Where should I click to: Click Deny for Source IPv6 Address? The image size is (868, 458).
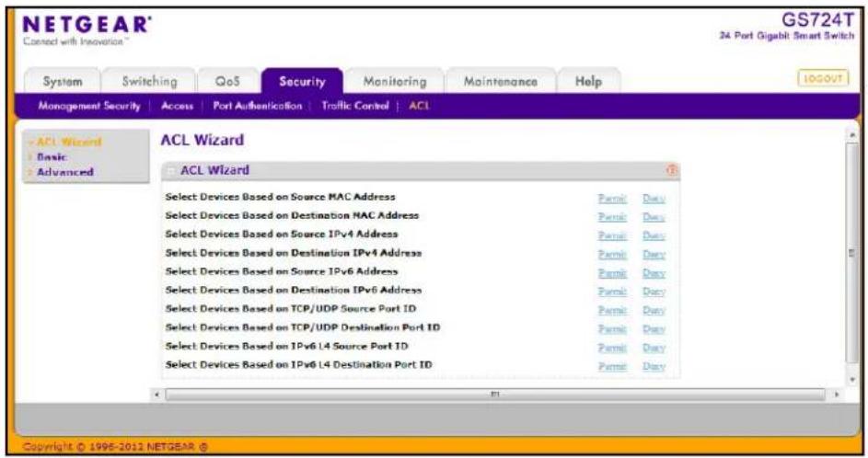click(654, 273)
